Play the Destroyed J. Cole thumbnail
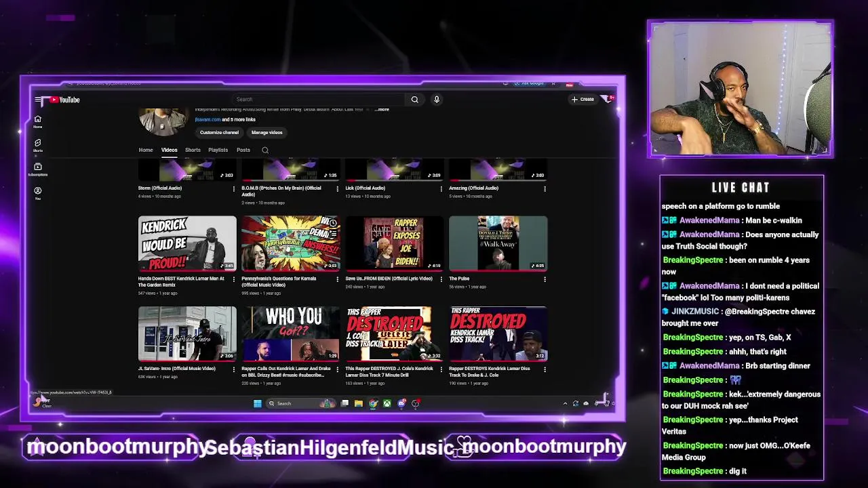The image size is (868, 488). tap(395, 333)
